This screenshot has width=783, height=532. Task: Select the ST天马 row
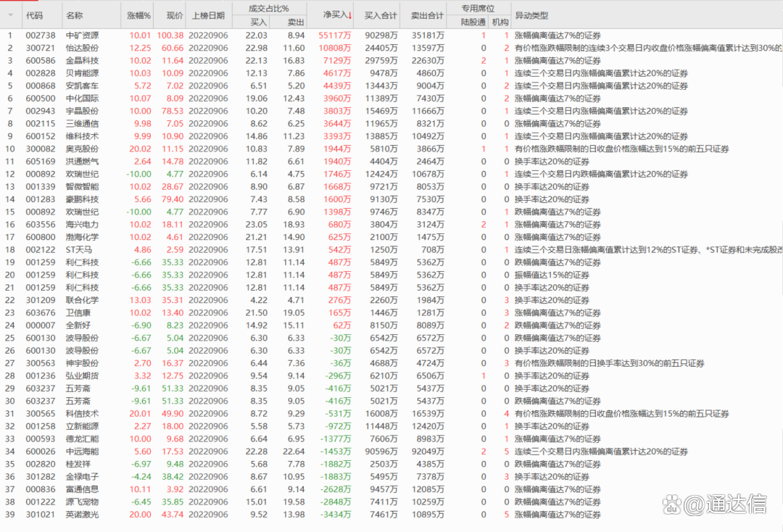(78, 249)
